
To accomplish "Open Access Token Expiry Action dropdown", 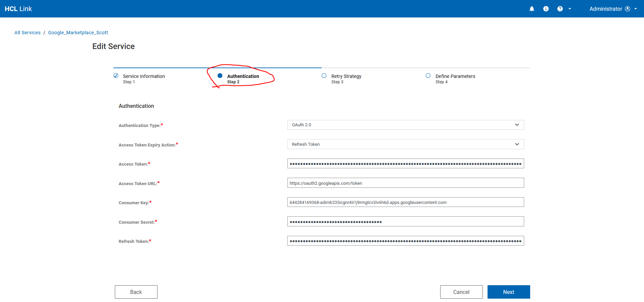I will click(406, 144).
